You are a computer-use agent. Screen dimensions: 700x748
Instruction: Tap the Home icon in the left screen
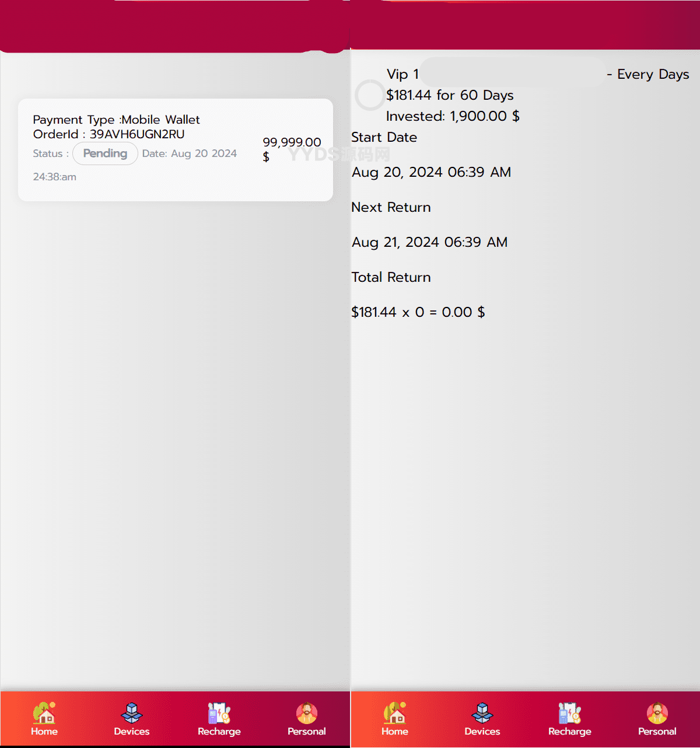click(x=44, y=718)
